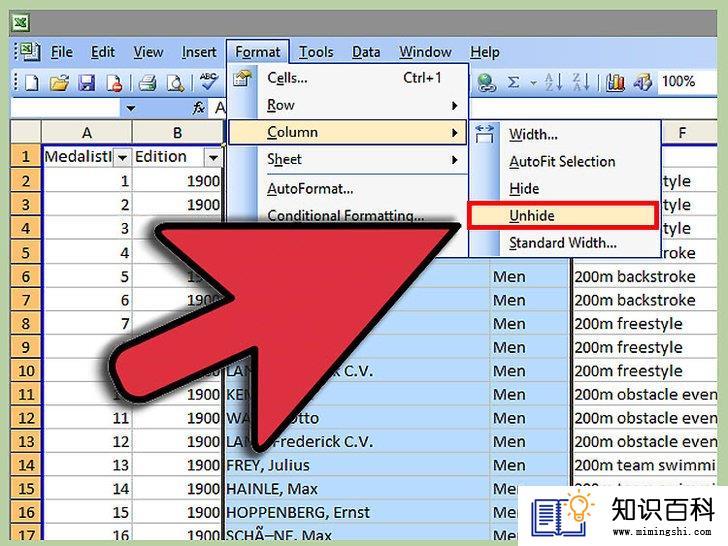This screenshot has width=728, height=546.
Task: Click cell 'HOPPENBERG, Ernst'
Action: (x=357, y=512)
